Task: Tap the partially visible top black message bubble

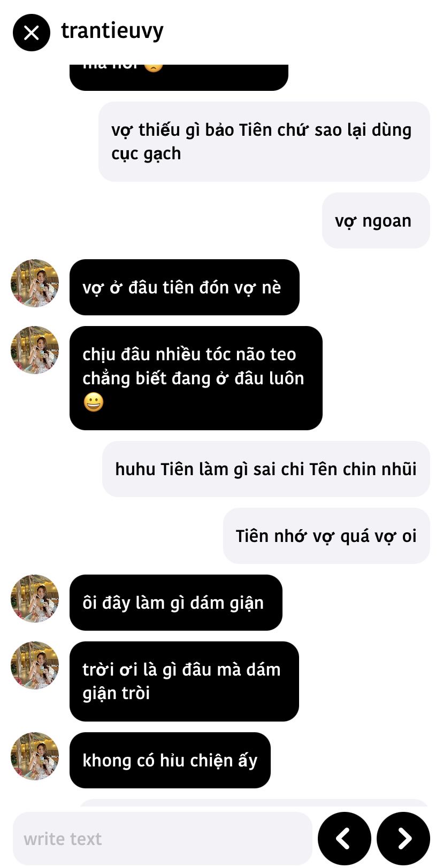Action: tap(179, 77)
